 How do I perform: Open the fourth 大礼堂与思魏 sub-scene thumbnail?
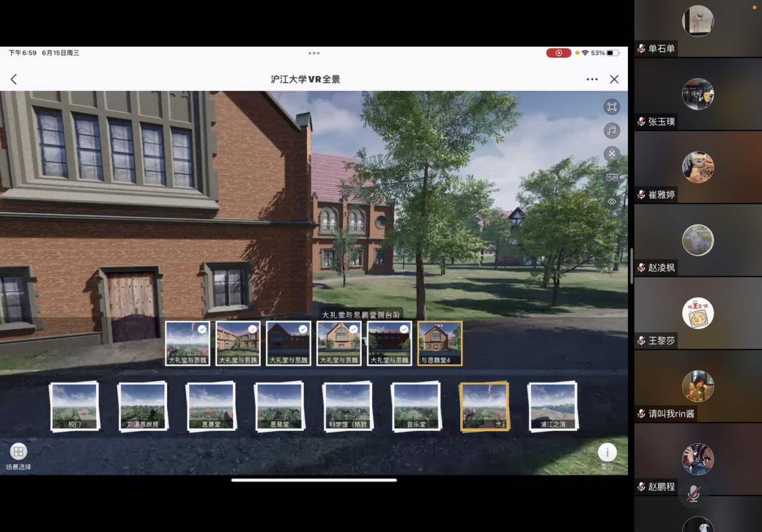click(339, 343)
